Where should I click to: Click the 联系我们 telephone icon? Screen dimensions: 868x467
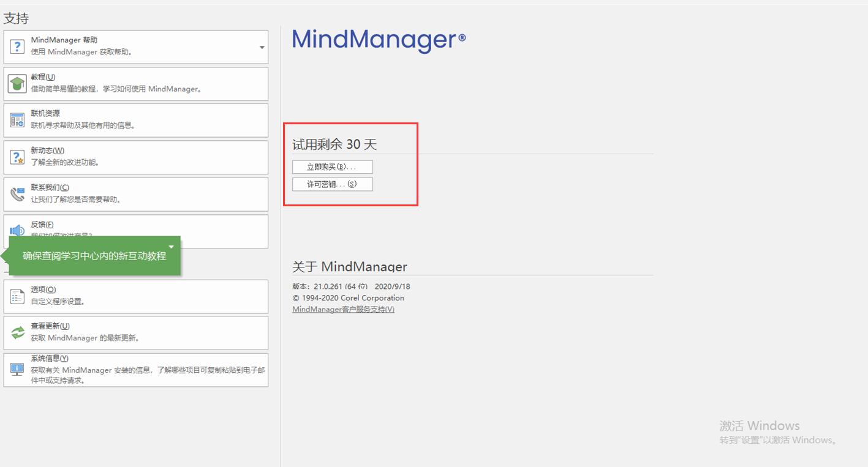[x=17, y=193]
